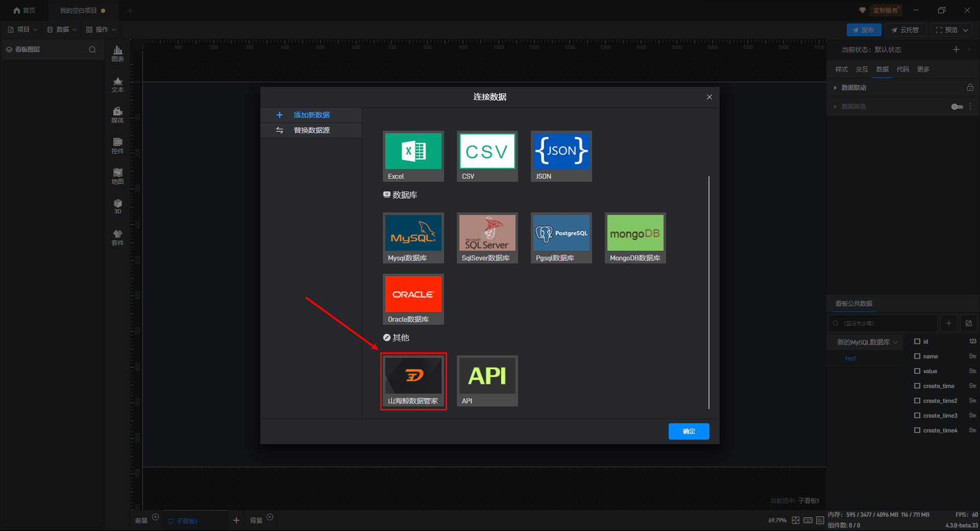
Task: Click the public data search field
Action: click(883, 323)
